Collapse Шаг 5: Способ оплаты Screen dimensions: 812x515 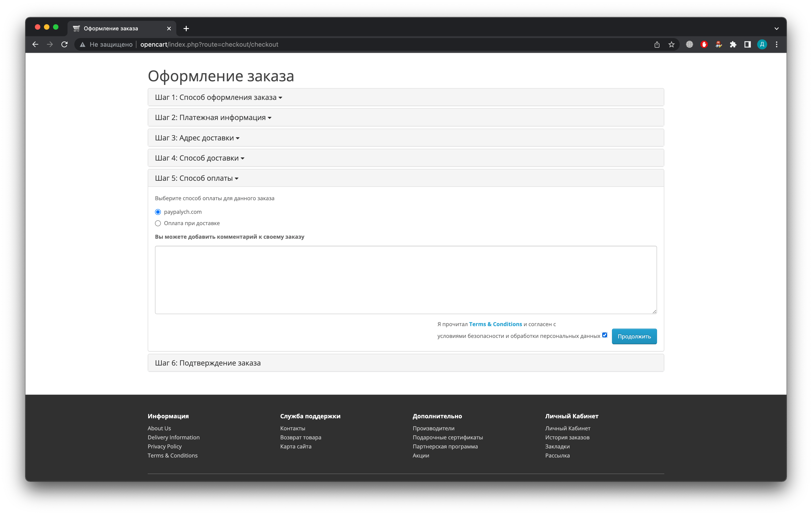(x=197, y=178)
